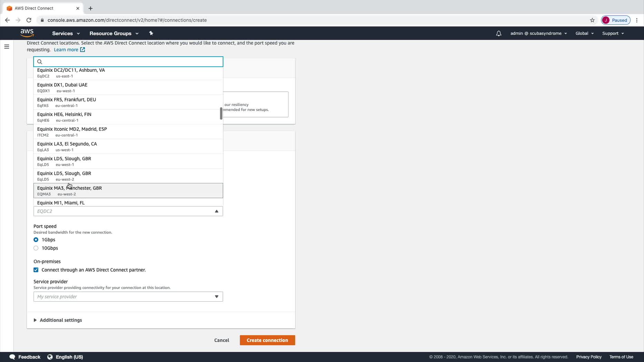The height and width of the screenshot is (362, 644).
Task: Click the Cancel button
Action: (222, 340)
